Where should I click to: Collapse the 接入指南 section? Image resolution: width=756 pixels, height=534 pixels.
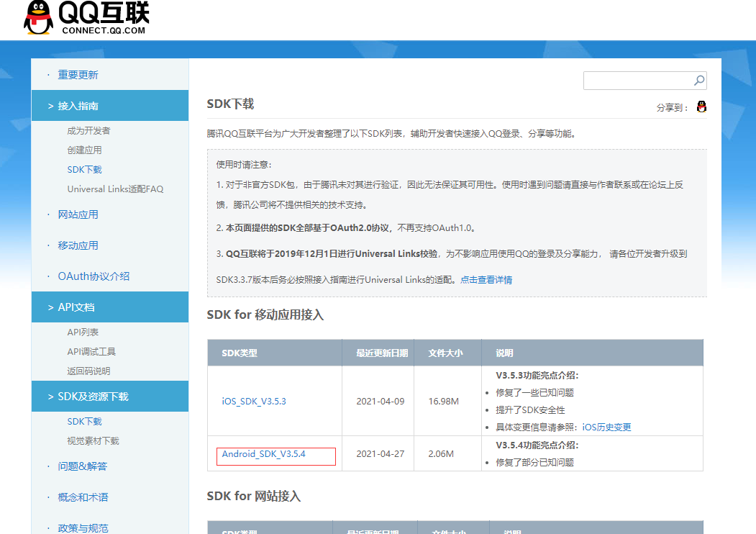point(110,106)
